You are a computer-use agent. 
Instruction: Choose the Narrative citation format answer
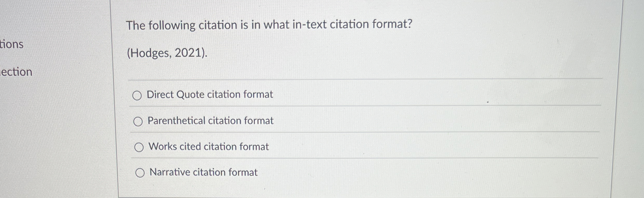pos(140,172)
